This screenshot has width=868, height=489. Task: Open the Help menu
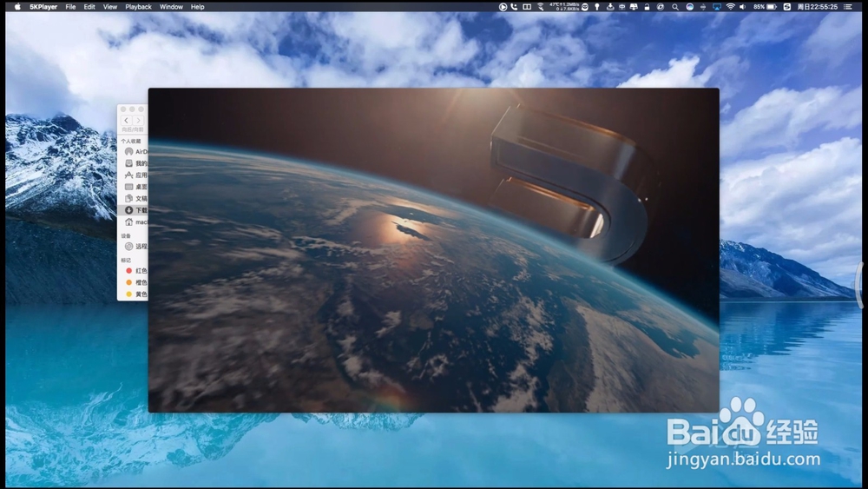(198, 7)
